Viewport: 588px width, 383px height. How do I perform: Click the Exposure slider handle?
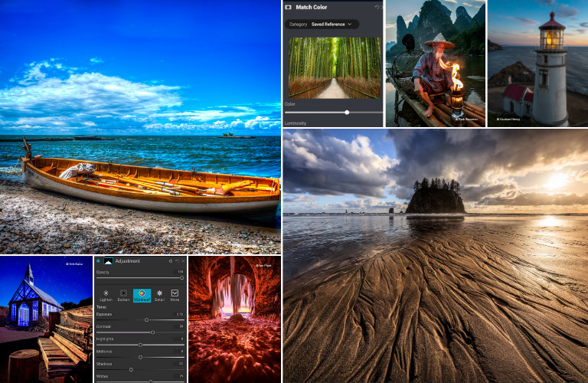pyautogui.click(x=146, y=320)
